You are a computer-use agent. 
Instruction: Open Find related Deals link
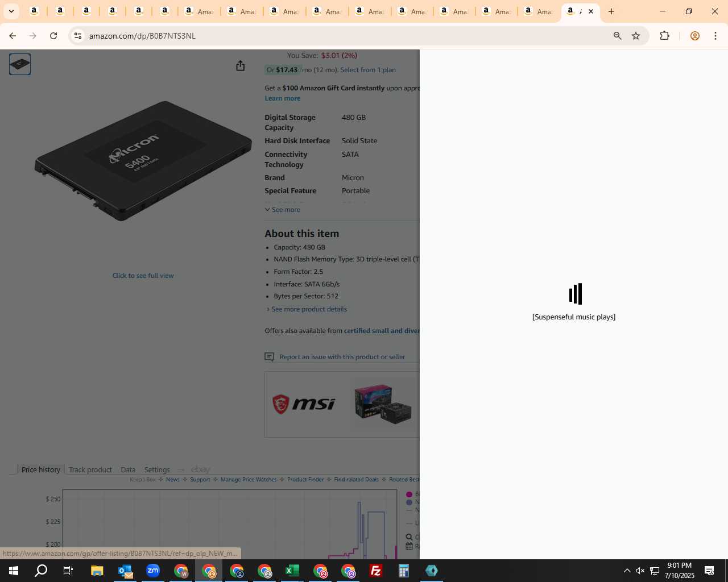[356, 480]
